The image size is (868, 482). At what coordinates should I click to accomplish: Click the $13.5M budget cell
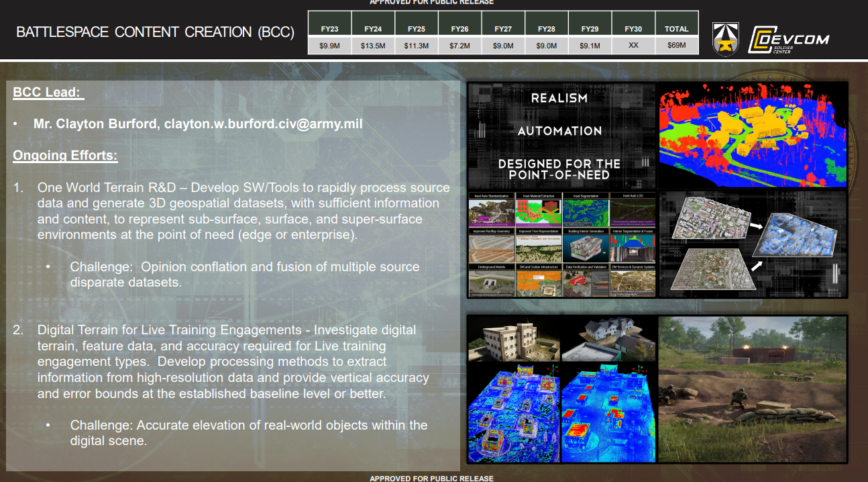[373, 46]
